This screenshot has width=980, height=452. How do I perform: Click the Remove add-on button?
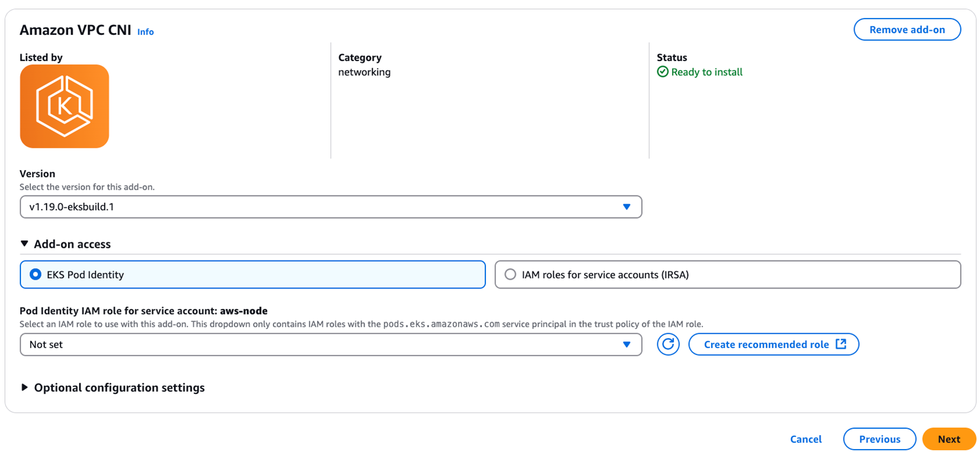pyautogui.click(x=907, y=30)
